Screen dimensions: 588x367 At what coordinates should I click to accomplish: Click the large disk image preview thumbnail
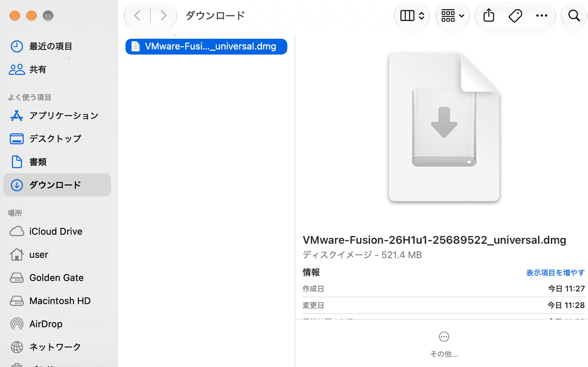(x=444, y=127)
